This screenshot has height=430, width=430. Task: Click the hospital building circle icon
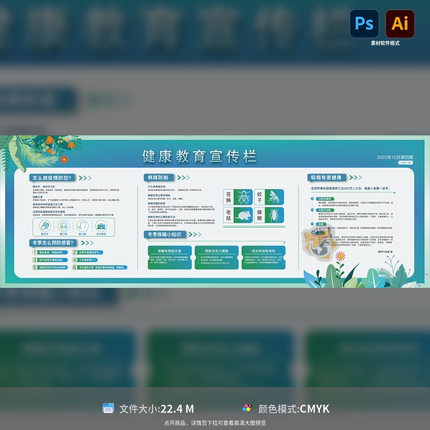101,226
